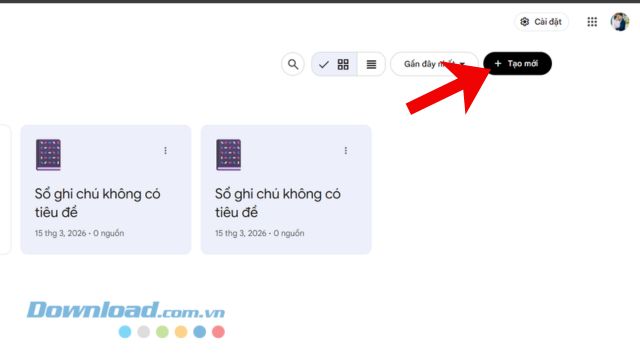The height and width of the screenshot is (360, 640).
Task: Click the search magnifier icon
Action: pos(293,64)
